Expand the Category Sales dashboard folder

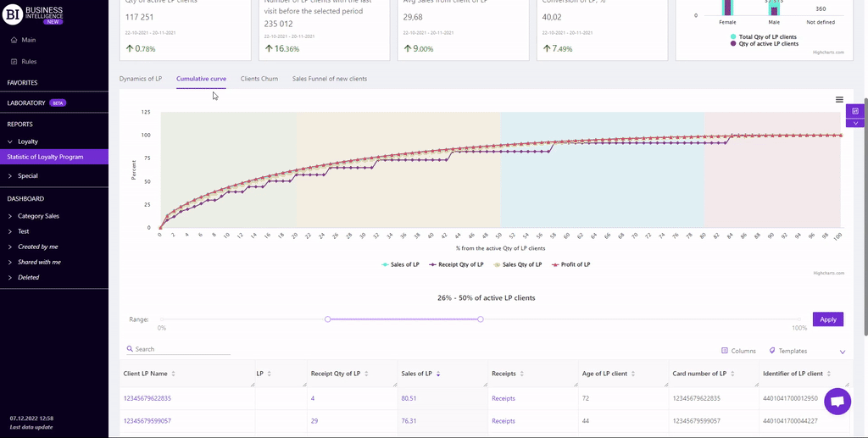click(x=10, y=216)
